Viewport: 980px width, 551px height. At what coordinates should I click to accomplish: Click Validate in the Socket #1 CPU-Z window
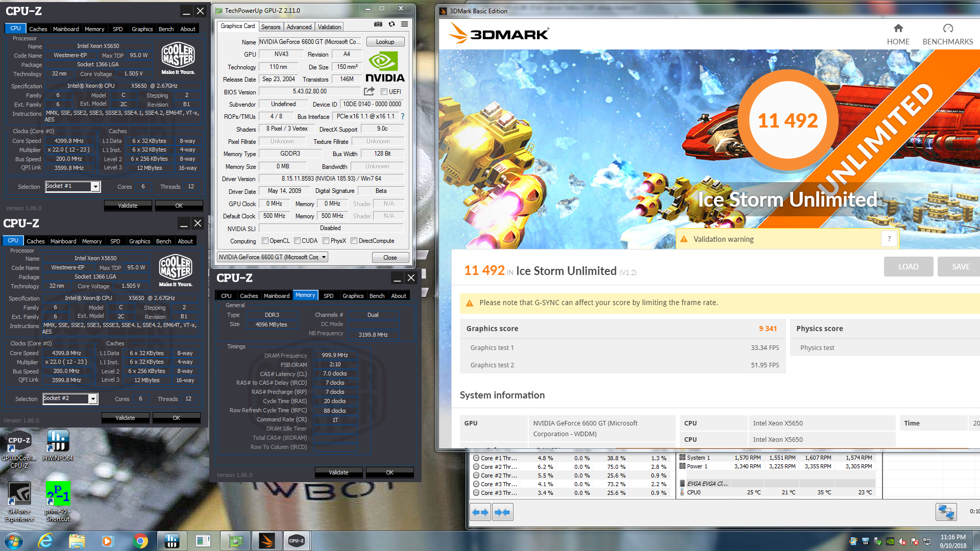[128, 206]
